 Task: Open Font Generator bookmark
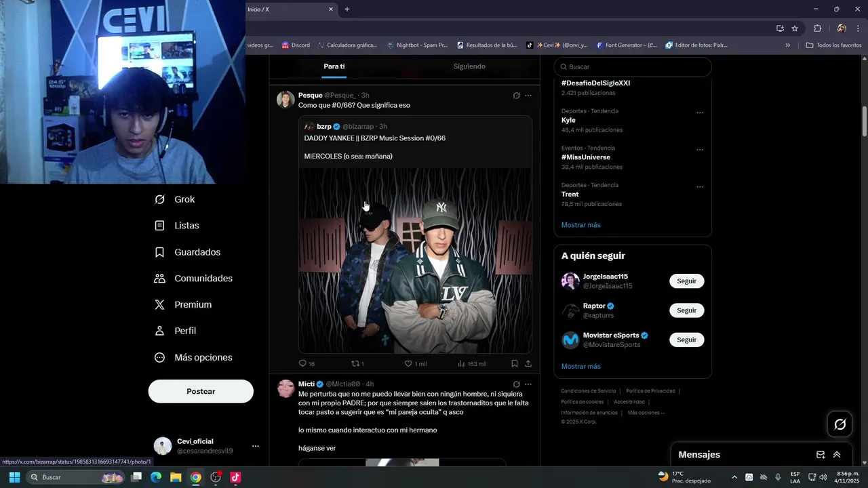pos(627,45)
